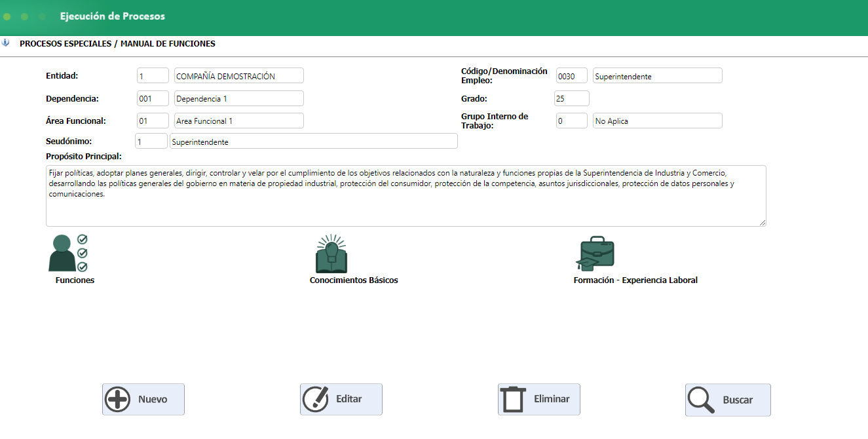Click the Dependencia: label
Screen dimensions: 868x439
(72, 98)
